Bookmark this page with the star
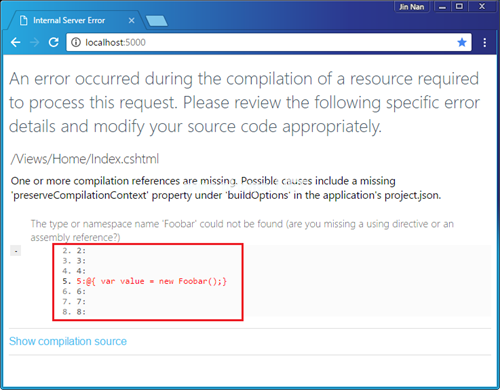Screen dimensions: 500x390 pyautogui.click(x=462, y=42)
